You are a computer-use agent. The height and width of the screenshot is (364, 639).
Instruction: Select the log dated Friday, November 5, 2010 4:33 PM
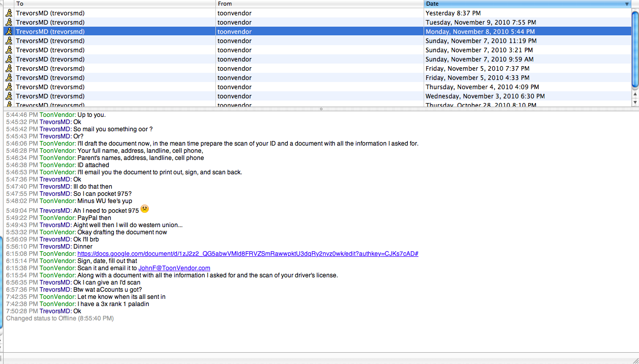pos(318,77)
